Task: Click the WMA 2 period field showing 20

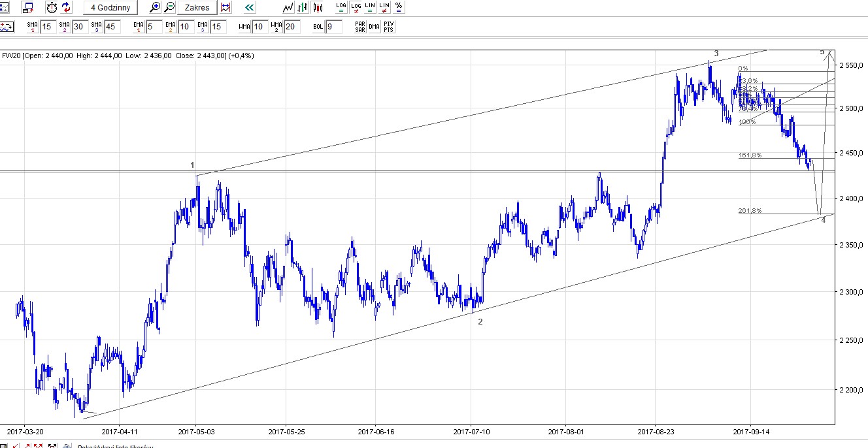Action: (292, 27)
